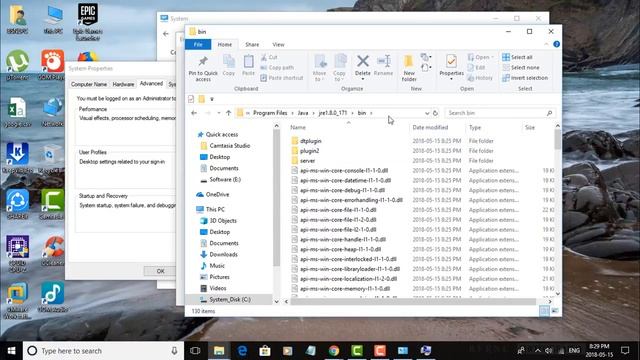The width and height of the screenshot is (640, 360).
Task: Click Select none in ribbon
Action: coord(521,67)
